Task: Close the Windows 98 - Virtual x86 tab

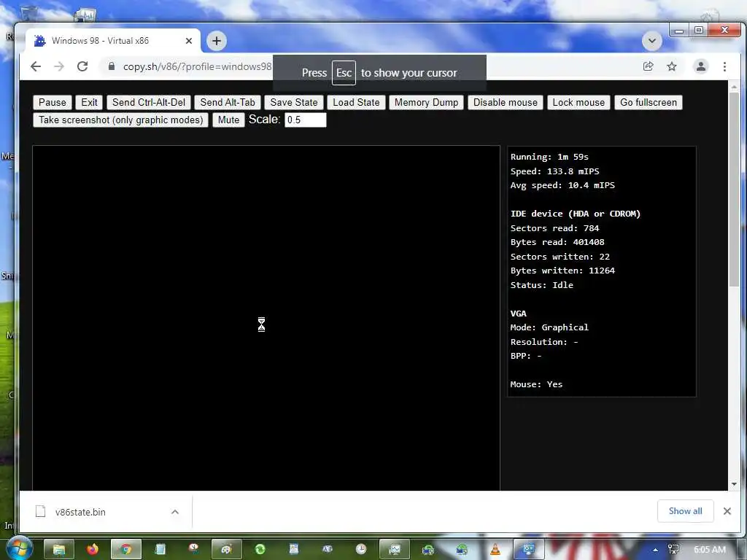Action: 189,41
